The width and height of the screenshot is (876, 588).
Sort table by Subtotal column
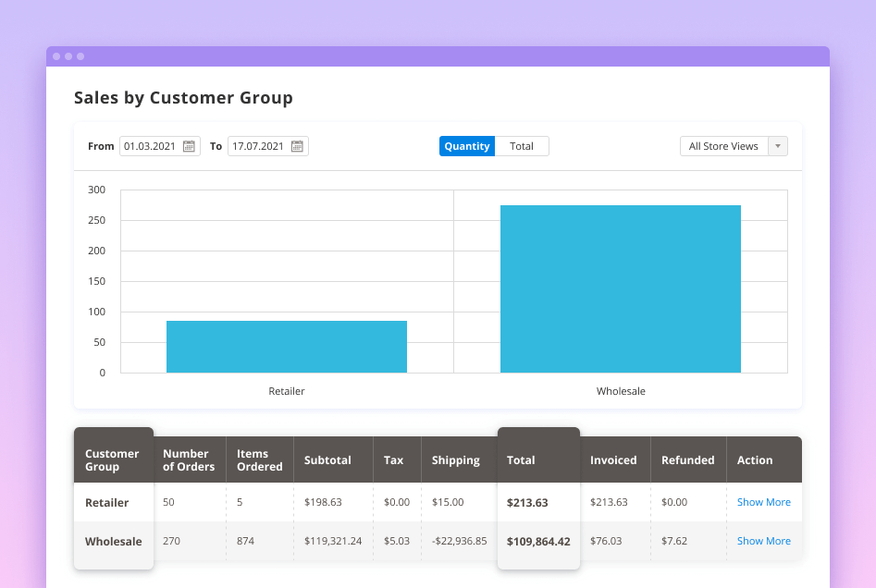[327, 460]
